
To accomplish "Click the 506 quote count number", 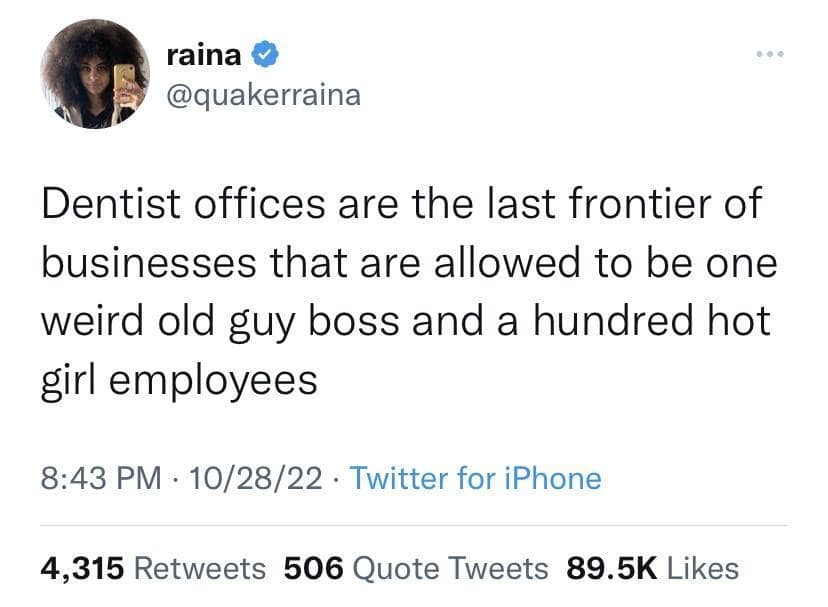I will (314, 568).
